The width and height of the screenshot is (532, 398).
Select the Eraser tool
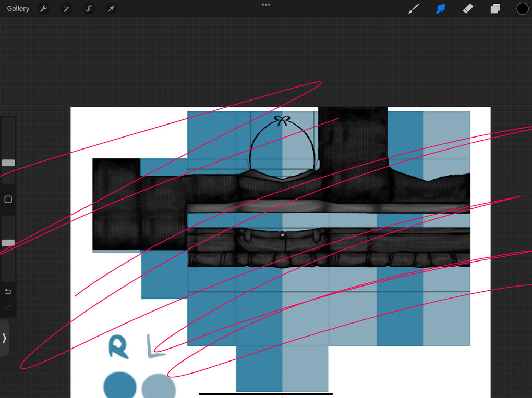click(468, 9)
